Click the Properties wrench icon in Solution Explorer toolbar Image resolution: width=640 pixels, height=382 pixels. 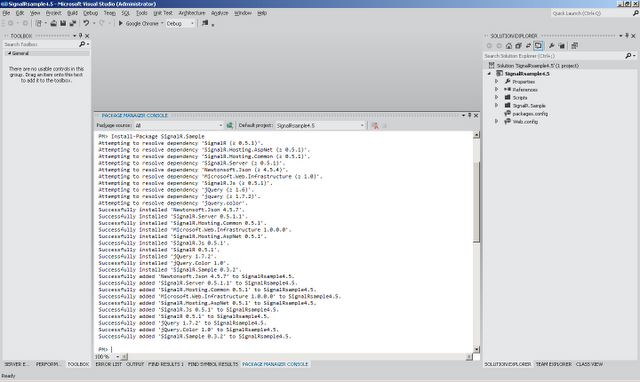pyautogui.click(x=551, y=46)
